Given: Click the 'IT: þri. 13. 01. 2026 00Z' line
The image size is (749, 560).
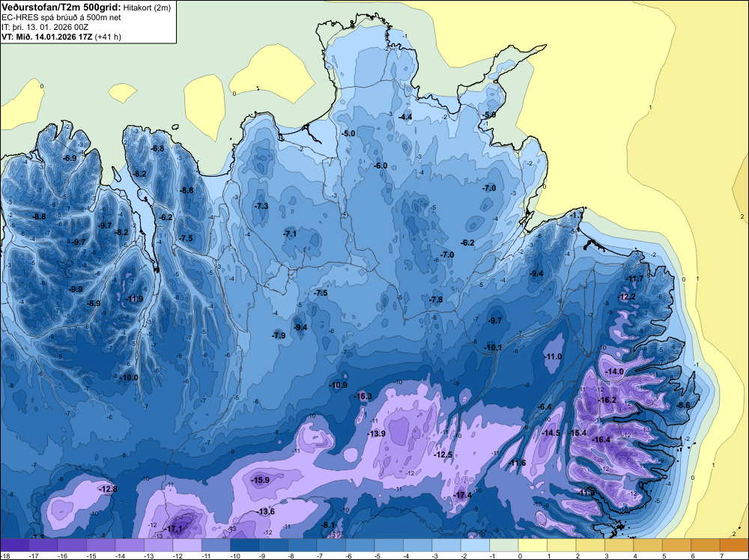Looking at the screenshot, I should coord(45,27).
